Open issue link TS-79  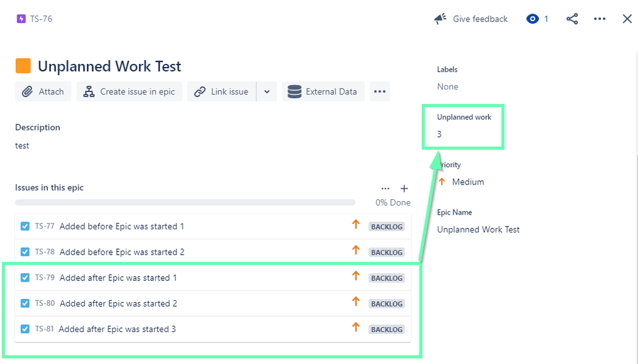click(44, 277)
